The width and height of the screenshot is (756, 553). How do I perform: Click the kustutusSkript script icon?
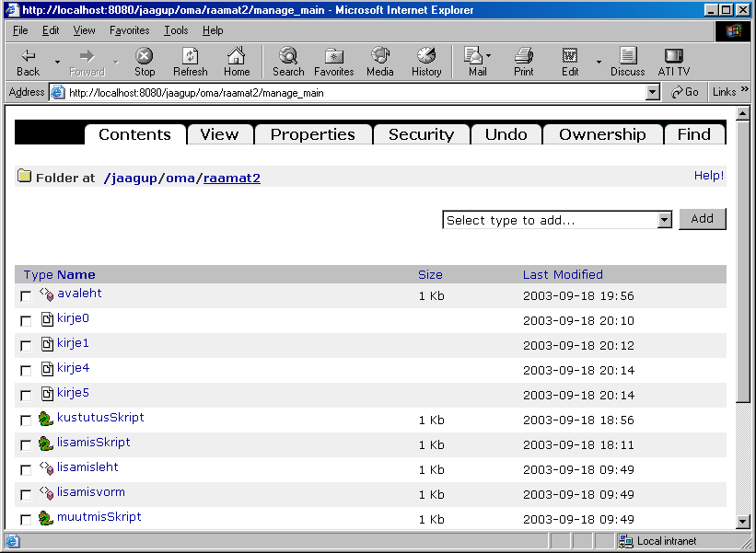pyautogui.click(x=46, y=419)
